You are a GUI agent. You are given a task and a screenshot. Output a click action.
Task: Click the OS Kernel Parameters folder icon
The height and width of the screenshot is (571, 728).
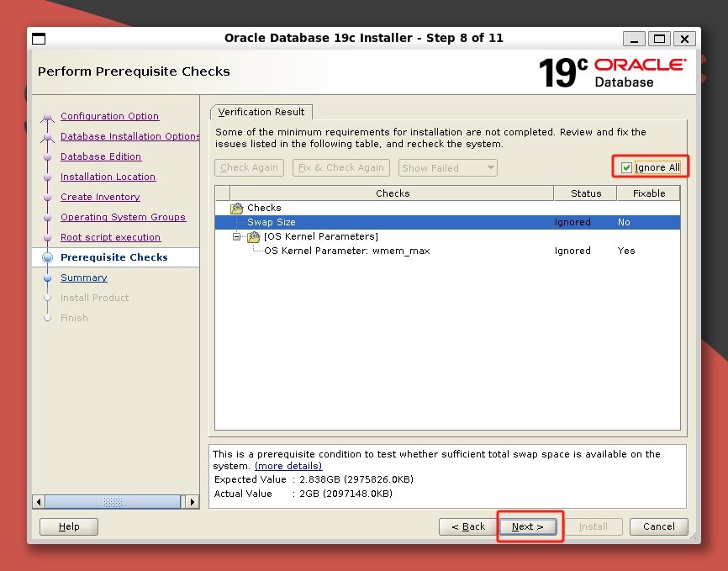coord(254,236)
